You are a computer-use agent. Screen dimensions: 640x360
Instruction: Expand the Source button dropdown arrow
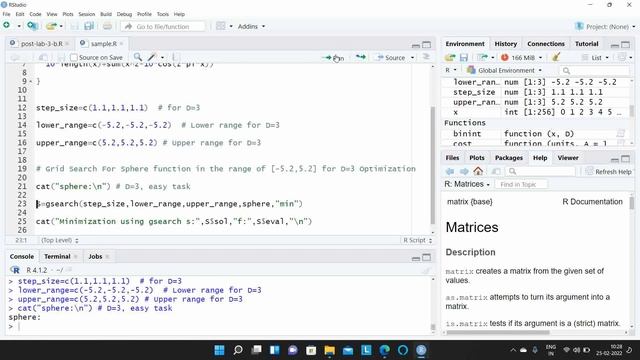coord(412,58)
